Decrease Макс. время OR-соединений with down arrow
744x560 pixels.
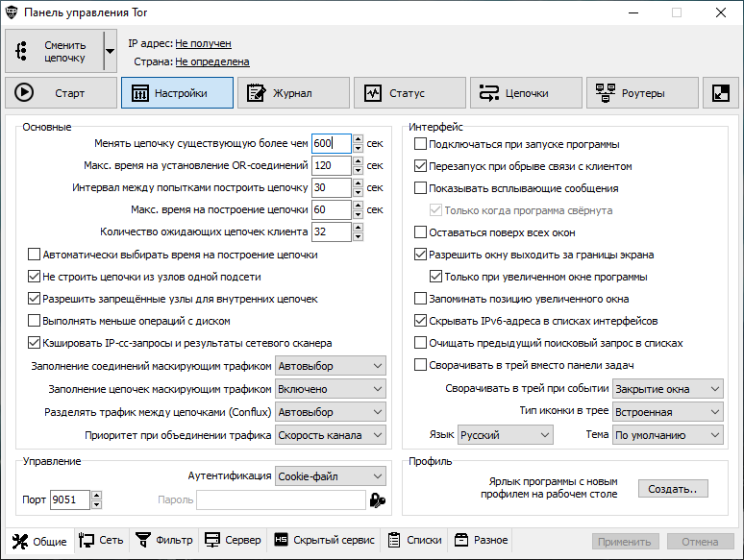(359, 170)
